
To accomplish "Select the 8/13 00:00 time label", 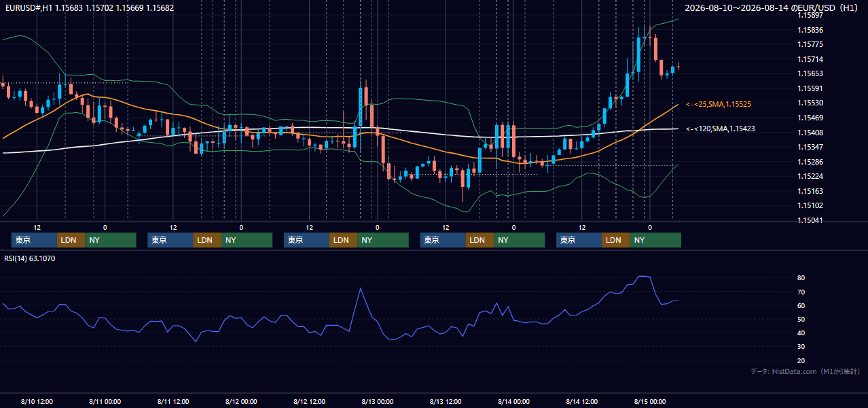I will (x=378, y=401).
